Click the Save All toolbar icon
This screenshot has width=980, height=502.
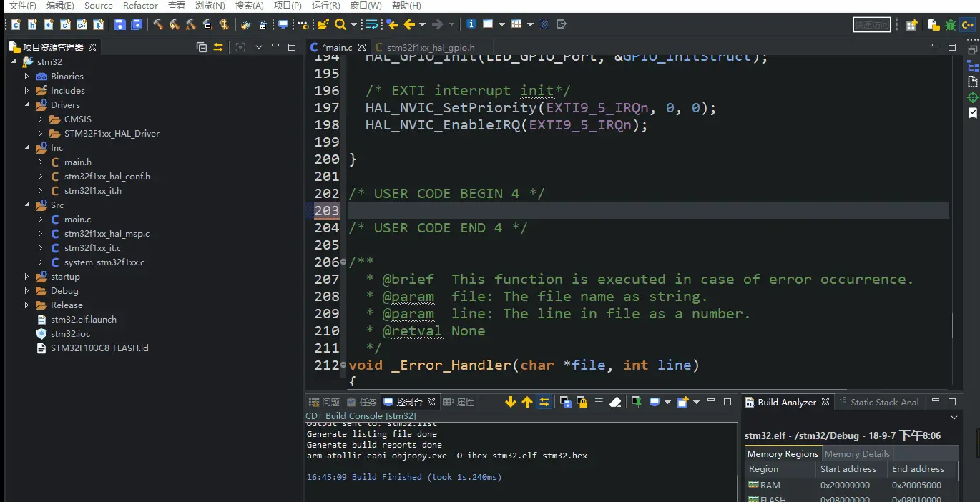tap(136, 24)
